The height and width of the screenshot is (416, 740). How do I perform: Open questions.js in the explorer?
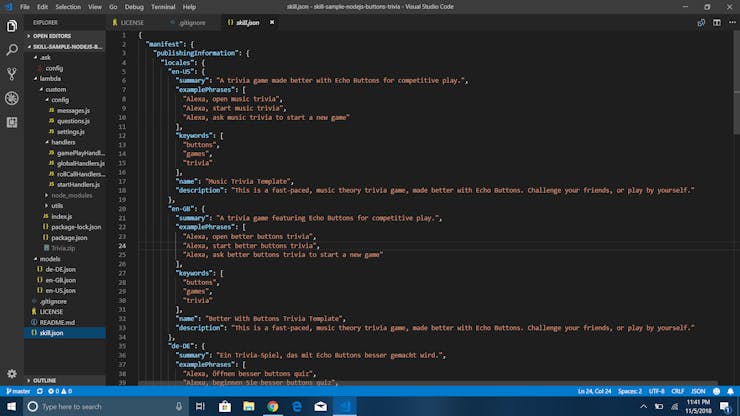(73, 121)
